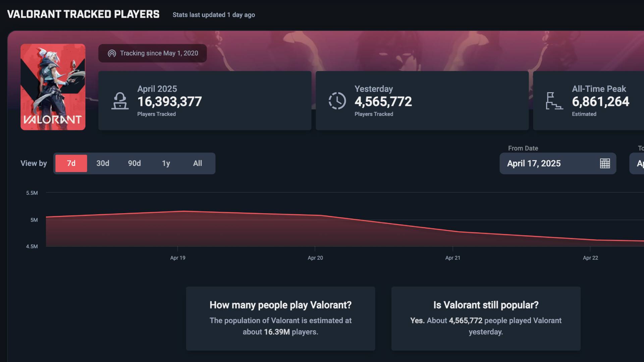Open the From Date calendar icon
The height and width of the screenshot is (362, 644).
click(x=604, y=163)
